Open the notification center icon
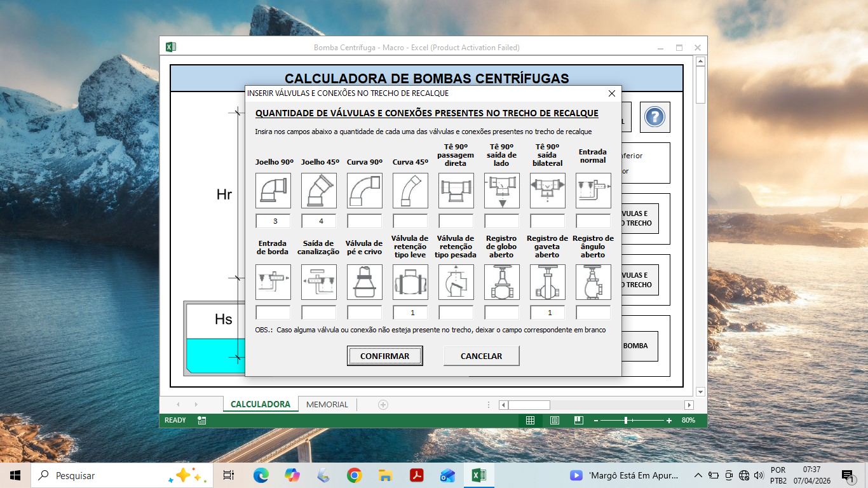The image size is (868, 488). pos(848,475)
